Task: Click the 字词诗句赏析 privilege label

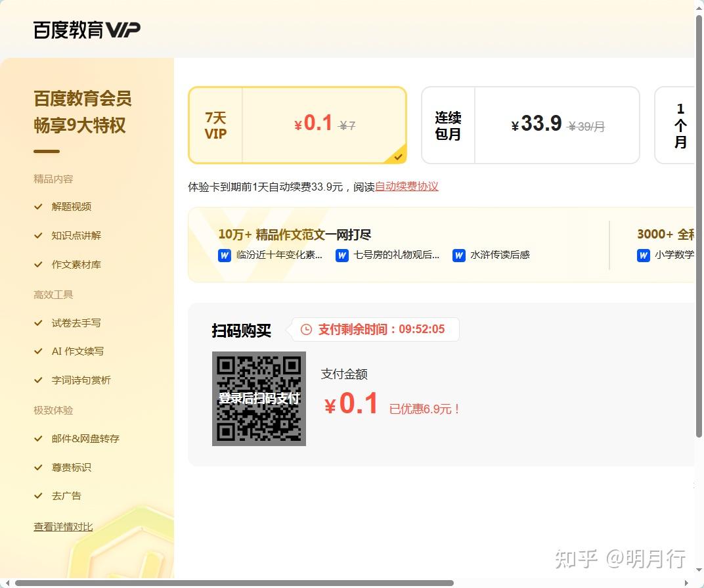Action: tap(81, 380)
